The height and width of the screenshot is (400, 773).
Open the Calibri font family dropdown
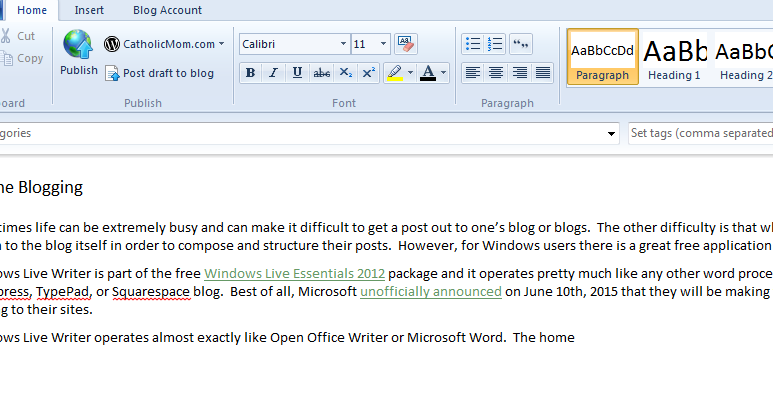tap(343, 44)
